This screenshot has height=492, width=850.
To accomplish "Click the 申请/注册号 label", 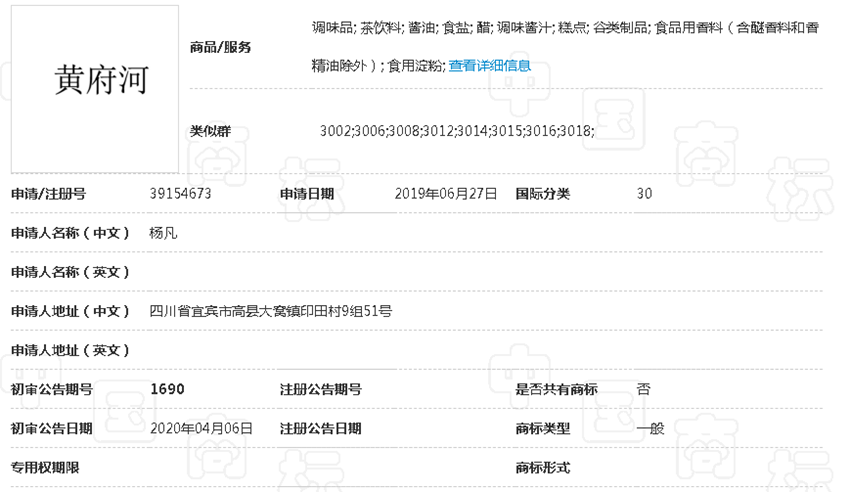I will coord(49,193).
